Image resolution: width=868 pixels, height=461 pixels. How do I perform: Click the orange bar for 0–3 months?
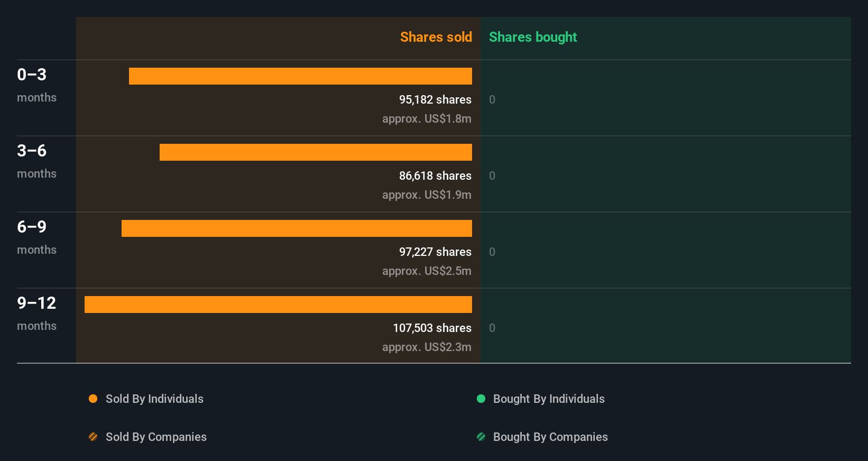(300, 76)
